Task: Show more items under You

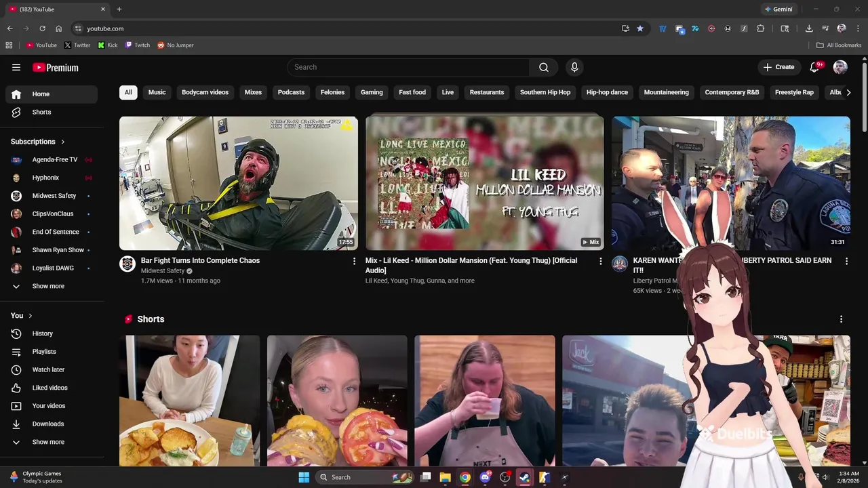Action: coord(49,442)
